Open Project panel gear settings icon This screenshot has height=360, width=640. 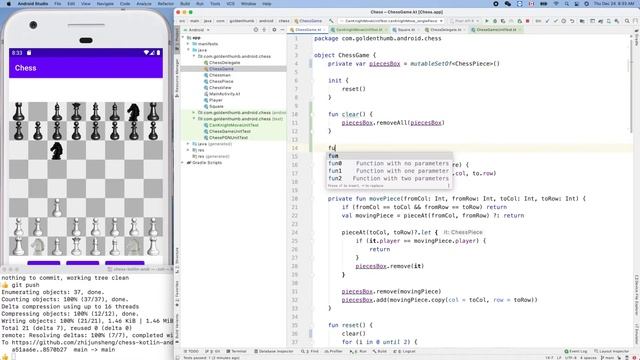(274, 30)
